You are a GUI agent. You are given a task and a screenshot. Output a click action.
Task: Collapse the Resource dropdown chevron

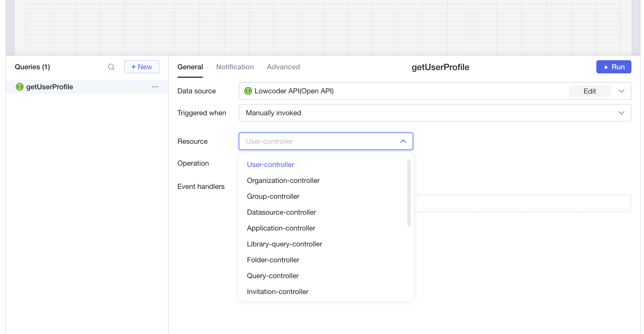(x=403, y=141)
